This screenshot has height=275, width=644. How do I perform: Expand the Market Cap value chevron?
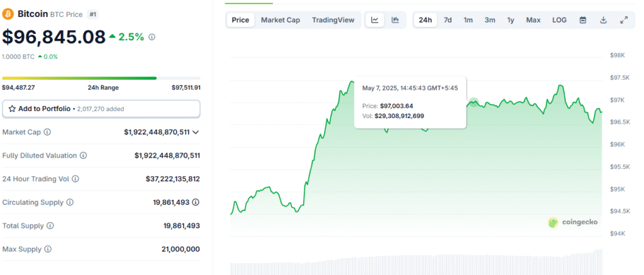coord(196,132)
